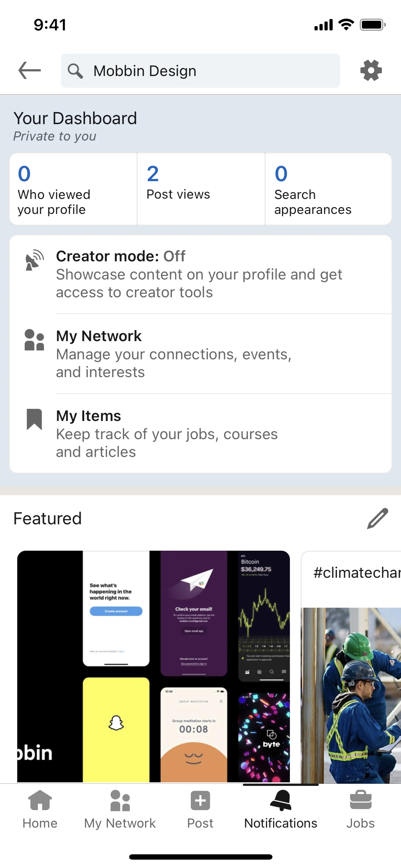Image resolution: width=401 pixels, height=868 pixels.
Task: Go to the Jobs tab
Action: click(360, 809)
